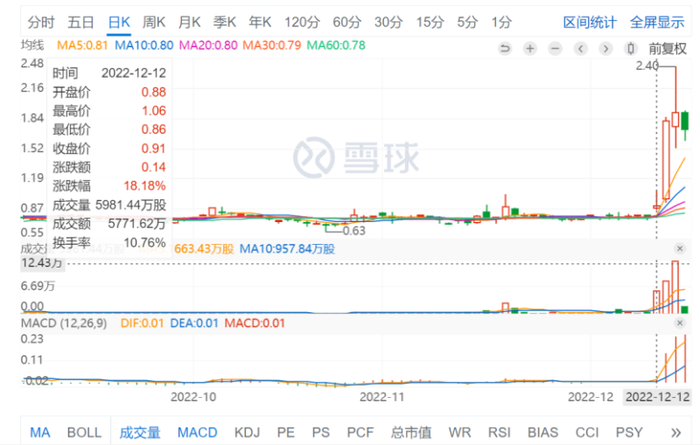Show more indicators with double-arrow
This screenshot has width=700, height=445.
pos(676,433)
